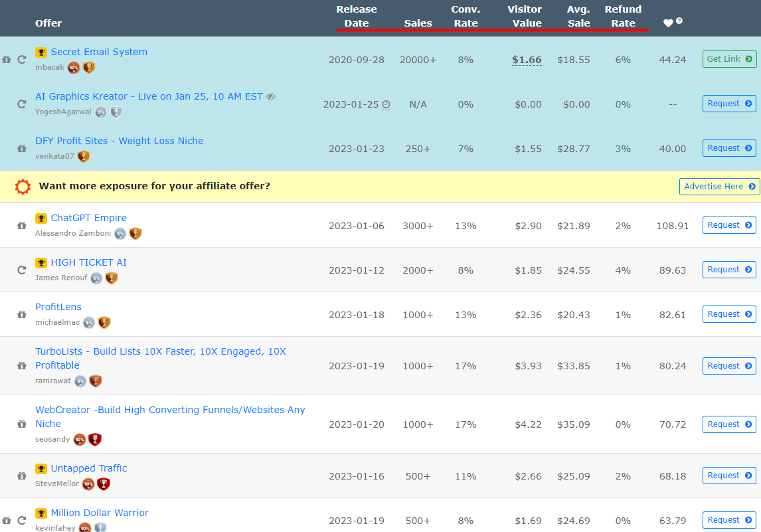Click trophy badge before Secret Email System title
Image resolution: width=761 pixels, height=532 pixels.
(41, 52)
